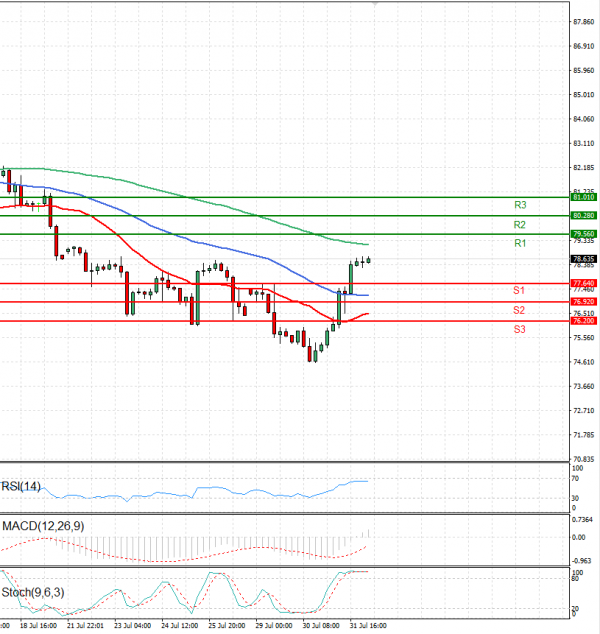Select the 76.200 red price tag

[x=583, y=321]
